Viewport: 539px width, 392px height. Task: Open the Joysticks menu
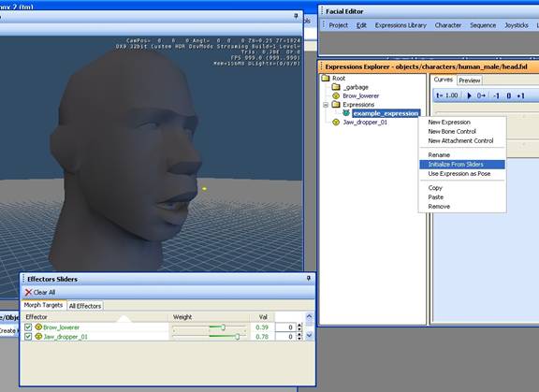[517, 25]
